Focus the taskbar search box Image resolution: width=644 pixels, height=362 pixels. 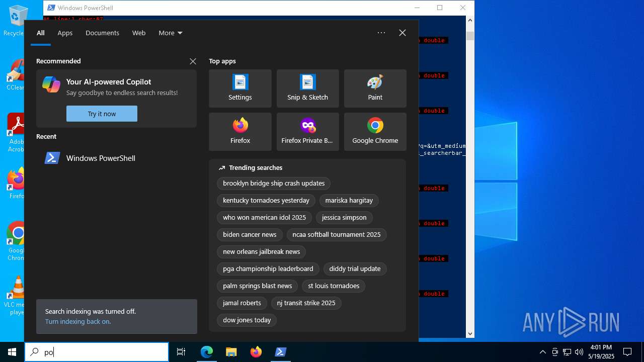(x=97, y=352)
